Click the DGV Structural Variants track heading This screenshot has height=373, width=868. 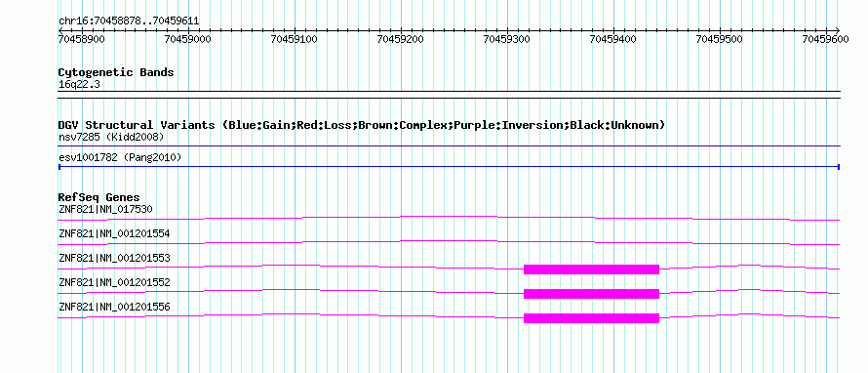362,125
